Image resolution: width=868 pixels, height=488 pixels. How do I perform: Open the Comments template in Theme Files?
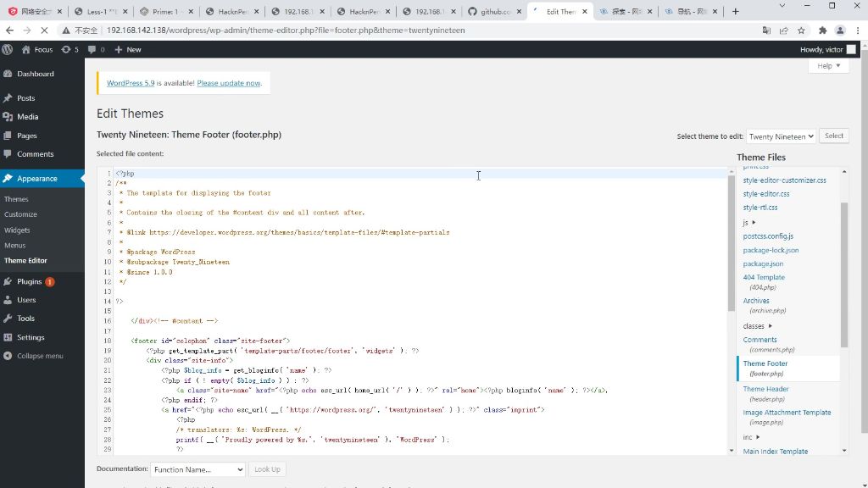[759, 340]
